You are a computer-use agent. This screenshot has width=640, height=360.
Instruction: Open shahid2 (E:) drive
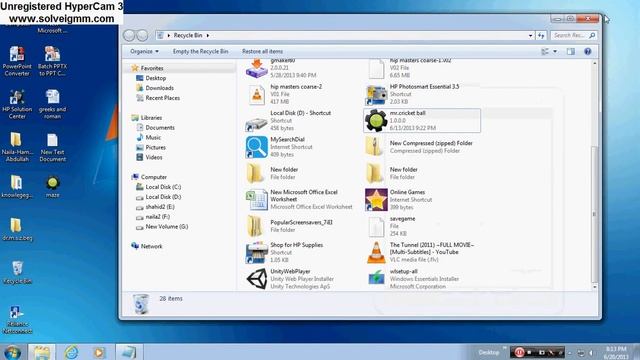[160, 207]
